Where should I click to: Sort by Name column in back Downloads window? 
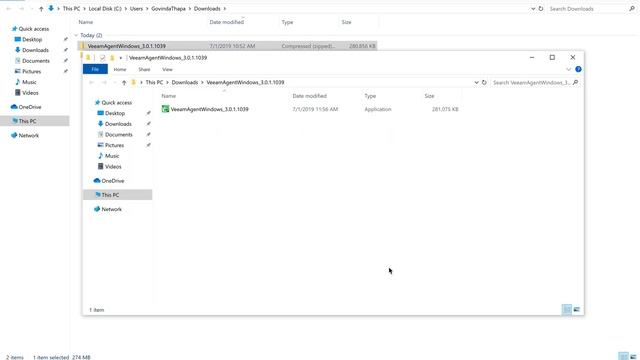tap(86, 22)
